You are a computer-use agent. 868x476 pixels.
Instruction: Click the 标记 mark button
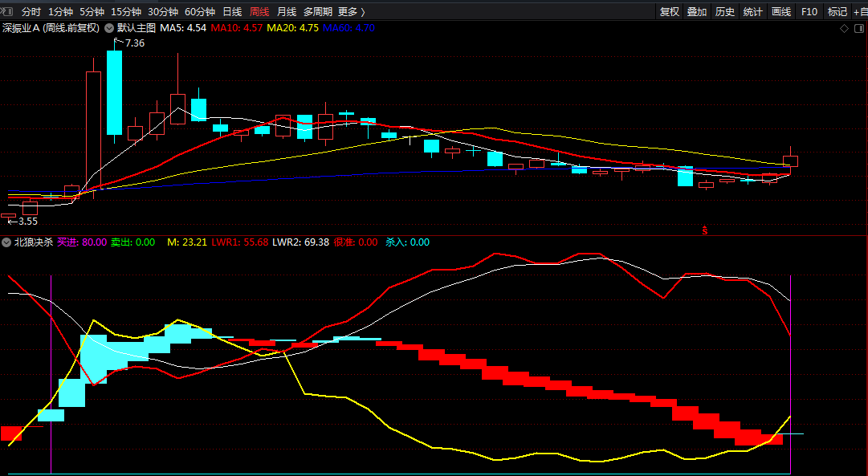click(x=837, y=11)
